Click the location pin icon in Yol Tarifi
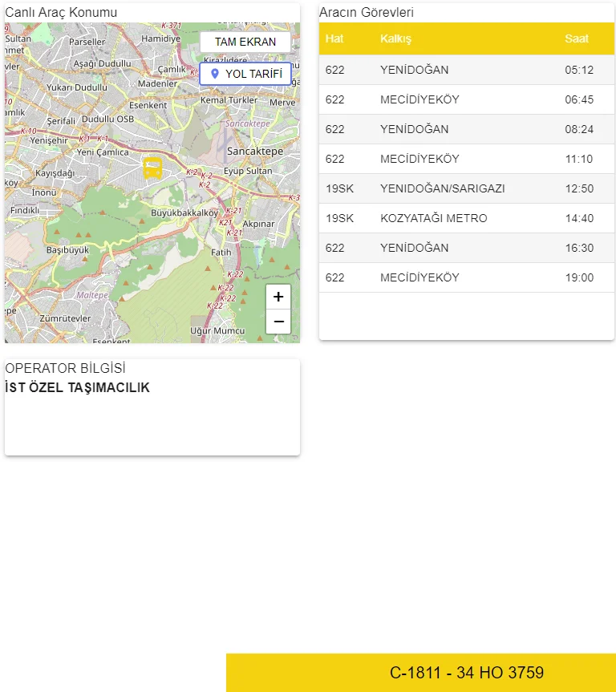Screen dimensions: 616x692 pos(214,74)
